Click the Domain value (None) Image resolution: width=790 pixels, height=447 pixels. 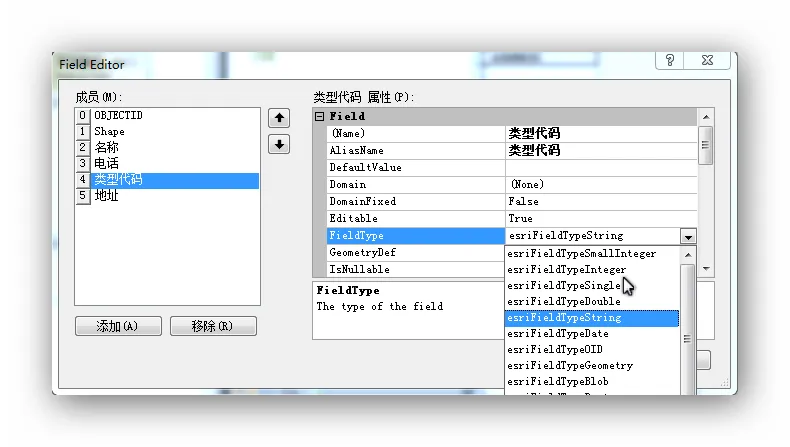click(x=601, y=184)
